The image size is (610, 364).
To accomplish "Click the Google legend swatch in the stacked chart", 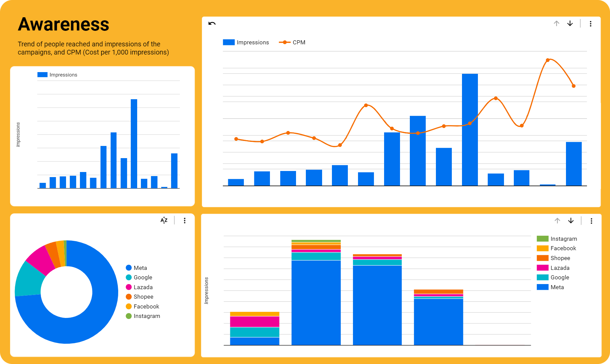I will 543,277.
